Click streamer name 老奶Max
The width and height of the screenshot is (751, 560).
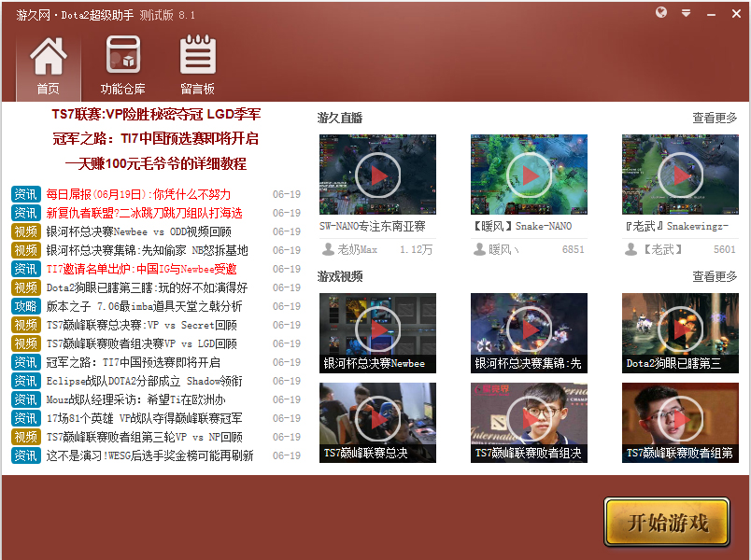[358, 249]
